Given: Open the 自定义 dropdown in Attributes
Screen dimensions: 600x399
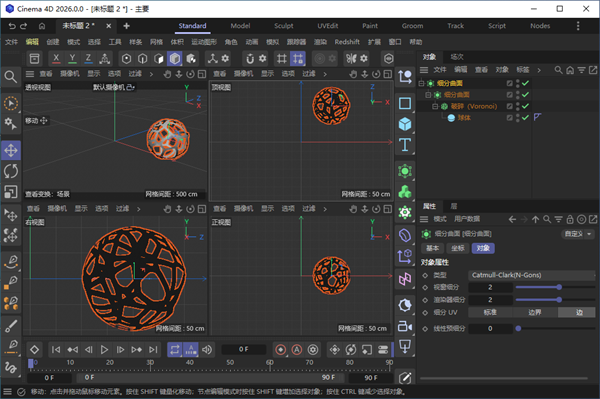Looking at the screenshot, I should pyautogui.click(x=578, y=234).
